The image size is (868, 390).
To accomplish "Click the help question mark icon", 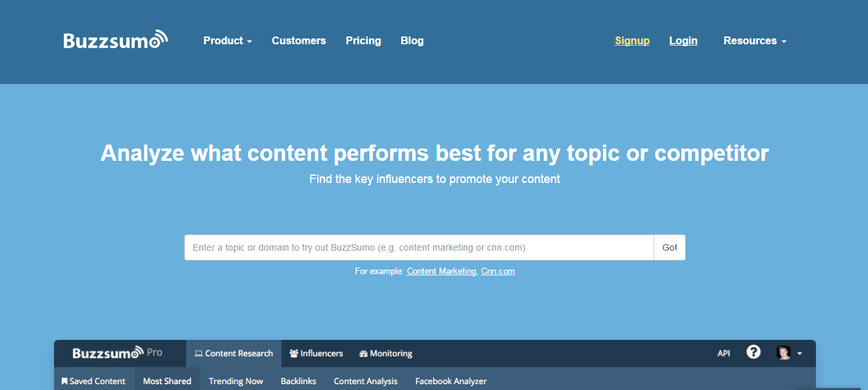I will click(753, 352).
